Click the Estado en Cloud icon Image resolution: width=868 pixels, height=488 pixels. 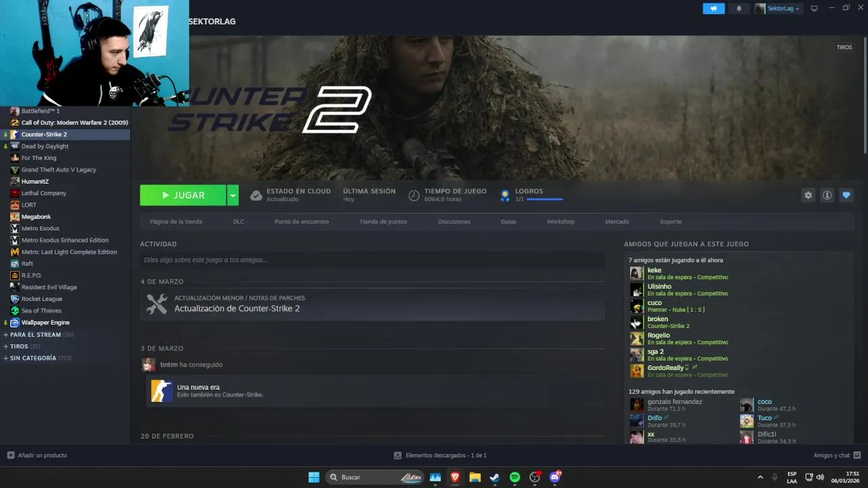pos(256,195)
